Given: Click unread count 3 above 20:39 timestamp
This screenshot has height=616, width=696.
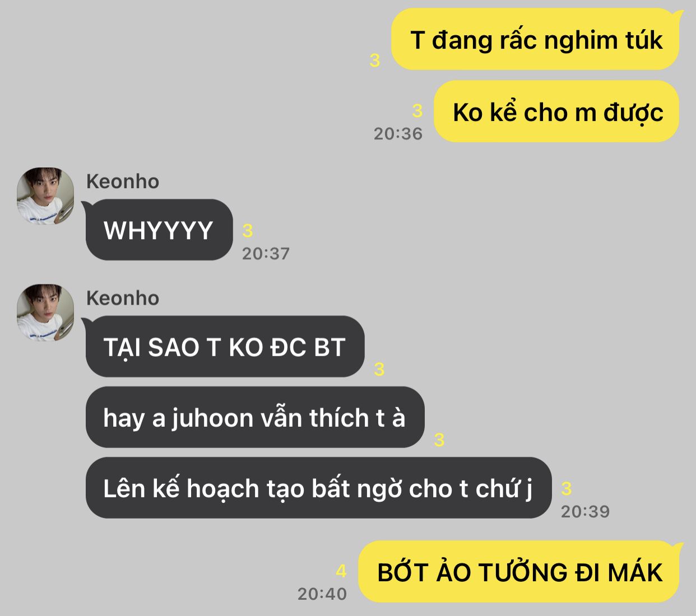Looking at the screenshot, I should click(x=567, y=488).
